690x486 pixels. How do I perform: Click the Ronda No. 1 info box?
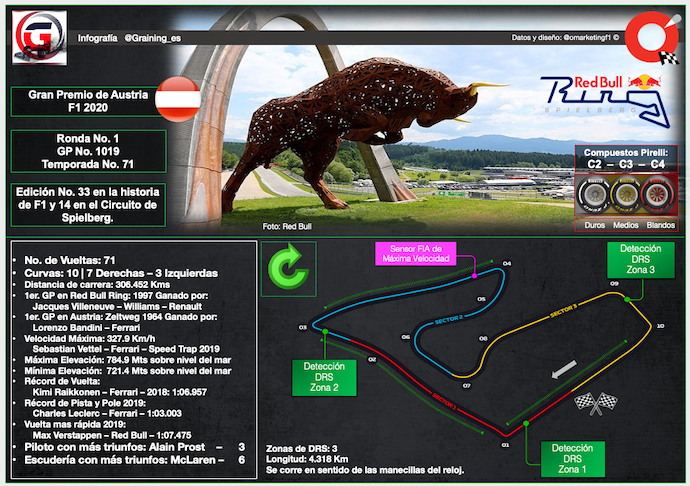[x=87, y=152]
